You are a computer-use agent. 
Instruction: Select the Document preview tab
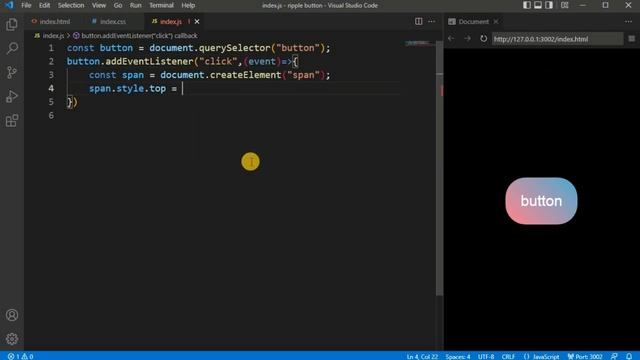coord(473,21)
